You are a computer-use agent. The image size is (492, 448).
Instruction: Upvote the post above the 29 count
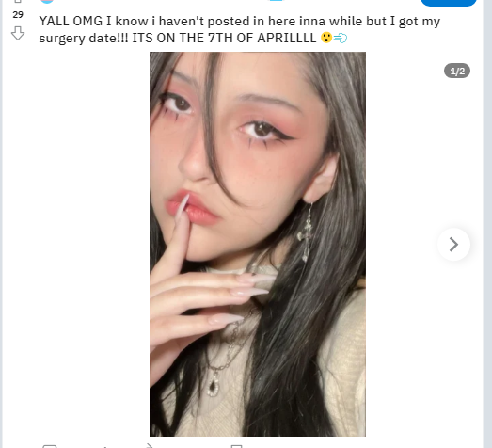(18, 1)
